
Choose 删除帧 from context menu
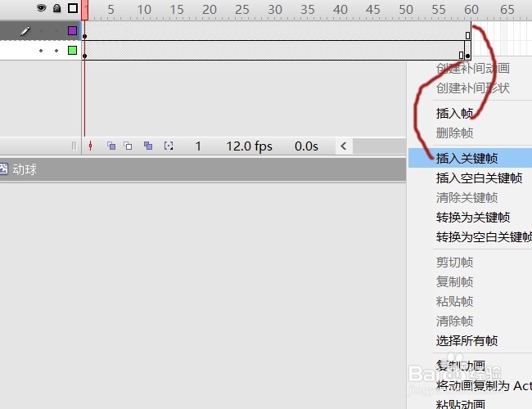coord(454,133)
